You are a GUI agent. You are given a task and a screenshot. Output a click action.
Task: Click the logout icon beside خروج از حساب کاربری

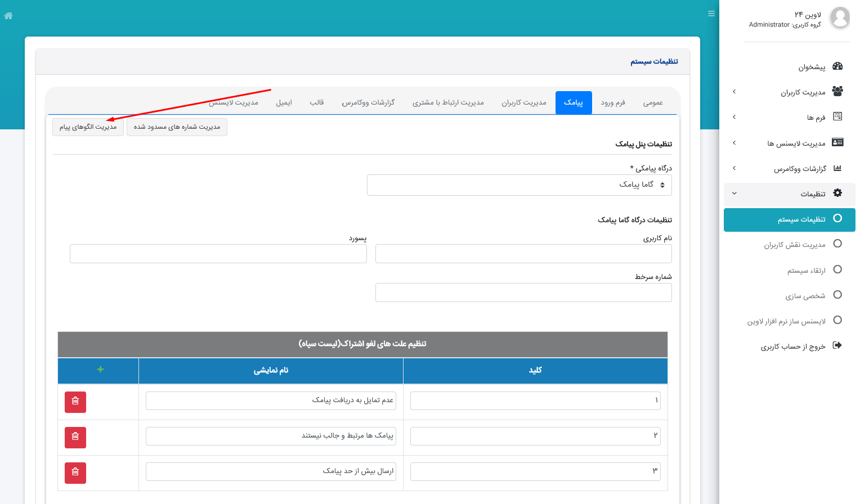pos(837,346)
